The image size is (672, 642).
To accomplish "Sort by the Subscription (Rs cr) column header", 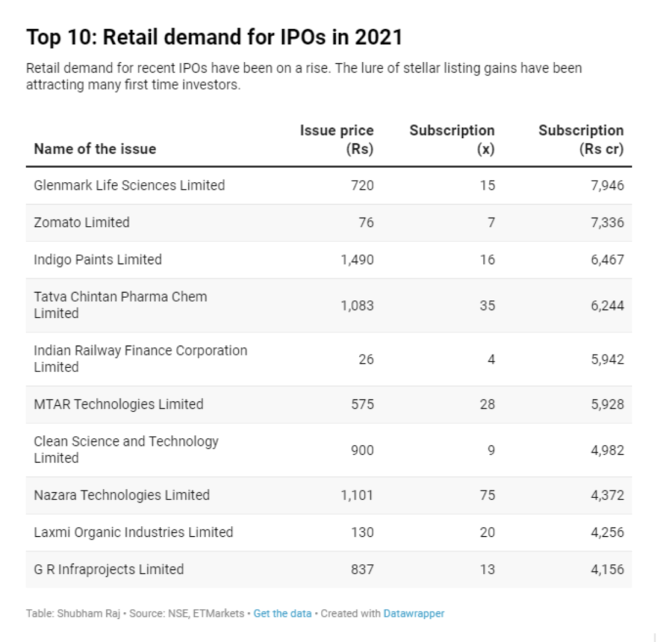I will 581,139.
